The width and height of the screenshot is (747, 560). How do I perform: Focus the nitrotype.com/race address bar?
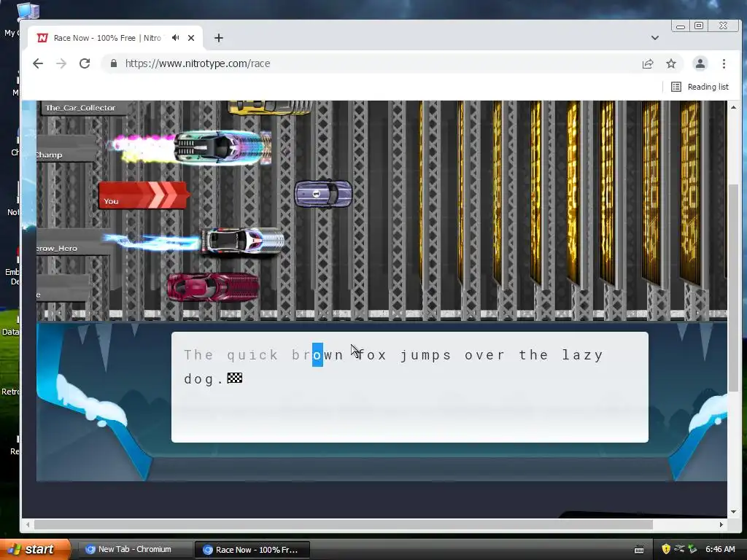[371, 63]
